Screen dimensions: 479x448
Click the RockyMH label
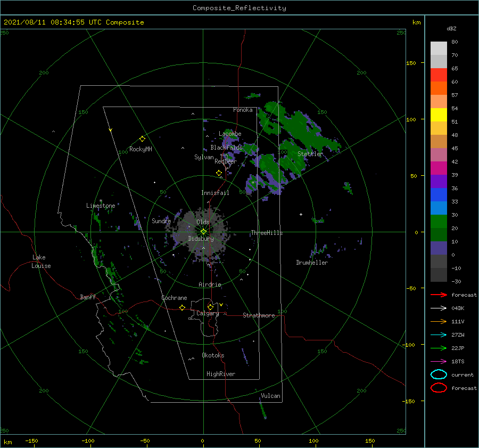click(x=141, y=149)
